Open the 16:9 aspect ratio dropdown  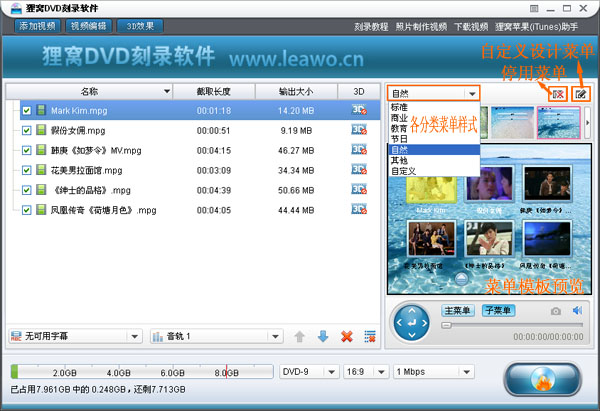point(365,372)
